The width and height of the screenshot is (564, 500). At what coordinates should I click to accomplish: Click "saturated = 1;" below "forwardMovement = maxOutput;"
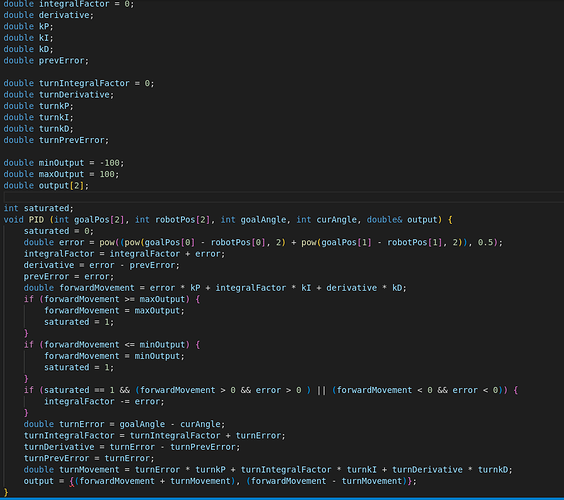point(79,322)
